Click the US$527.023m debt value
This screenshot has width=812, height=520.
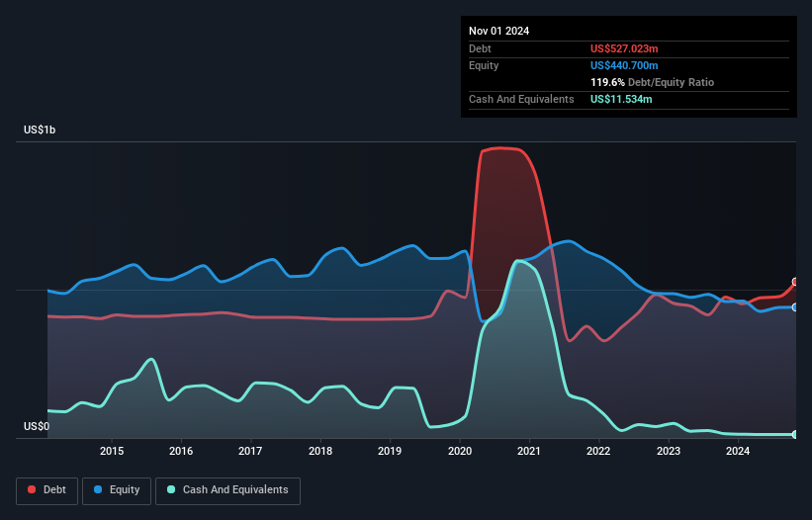[624, 48]
